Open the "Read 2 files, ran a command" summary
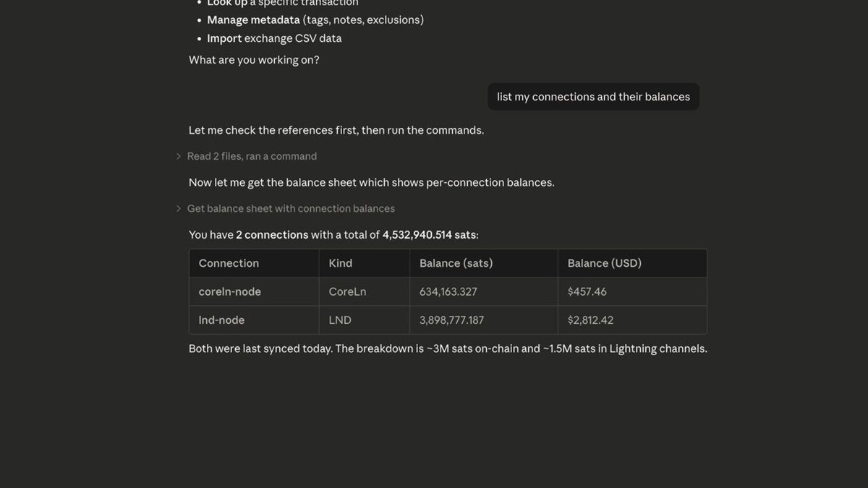This screenshot has width=868, height=488. [252, 156]
